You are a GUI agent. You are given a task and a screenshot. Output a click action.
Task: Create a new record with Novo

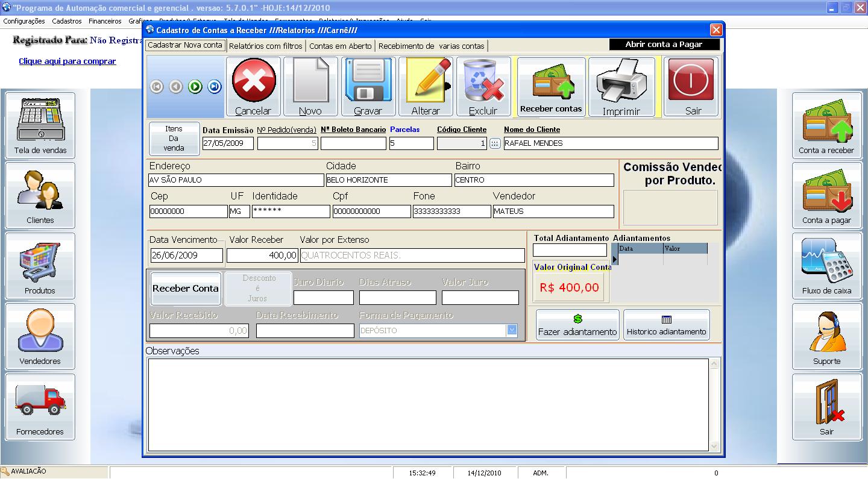[x=310, y=86]
